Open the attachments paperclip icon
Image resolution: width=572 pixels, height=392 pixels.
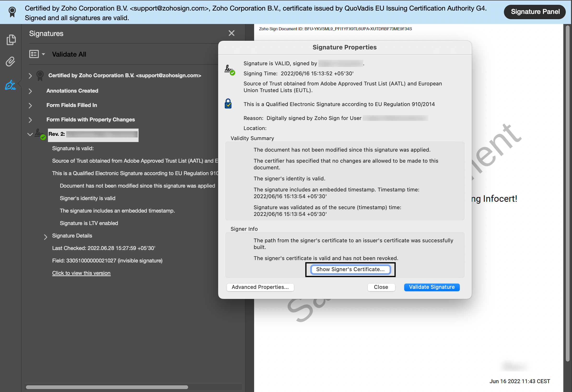tap(11, 62)
